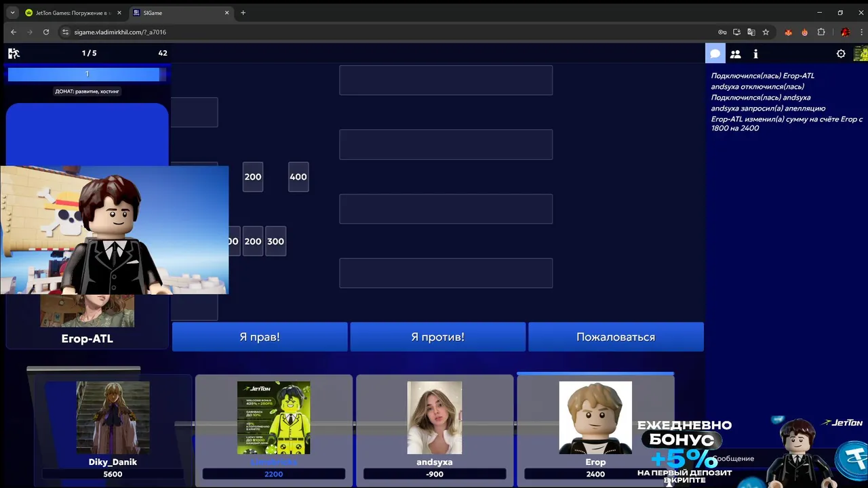
Task: Click chat line about sum changed to 2400
Action: tap(787, 123)
